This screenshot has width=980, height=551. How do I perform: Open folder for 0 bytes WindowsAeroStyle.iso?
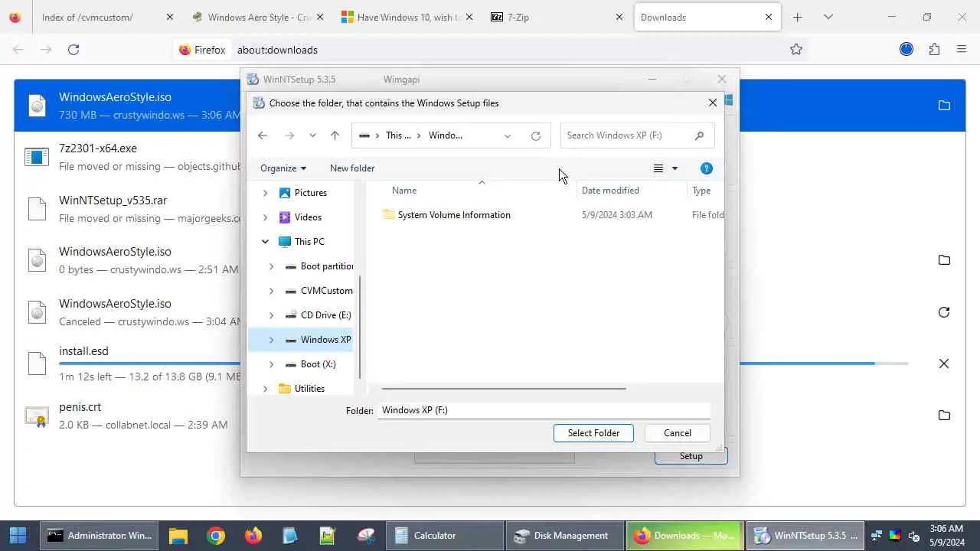(x=944, y=260)
